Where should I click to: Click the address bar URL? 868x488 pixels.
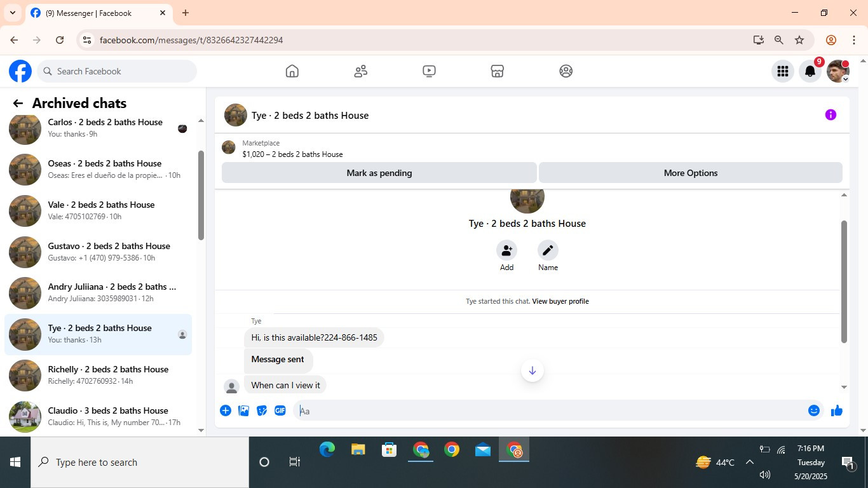[x=191, y=40]
